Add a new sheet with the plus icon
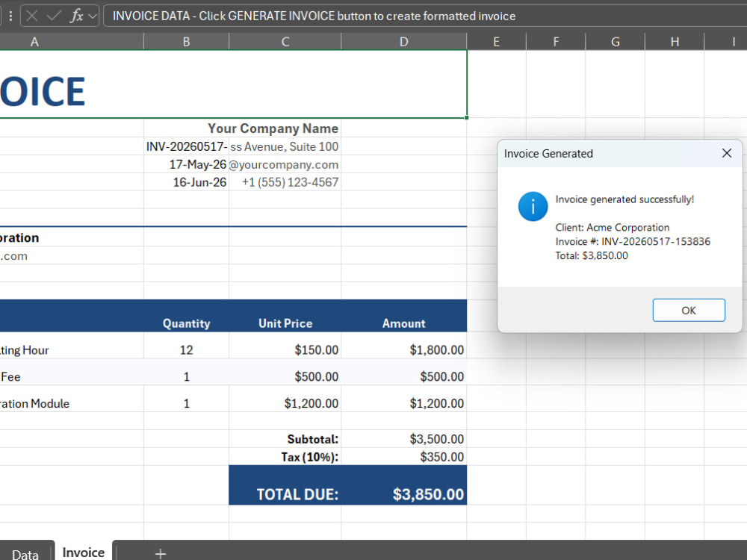The width and height of the screenshot is (747, 560). click(161, 554)
